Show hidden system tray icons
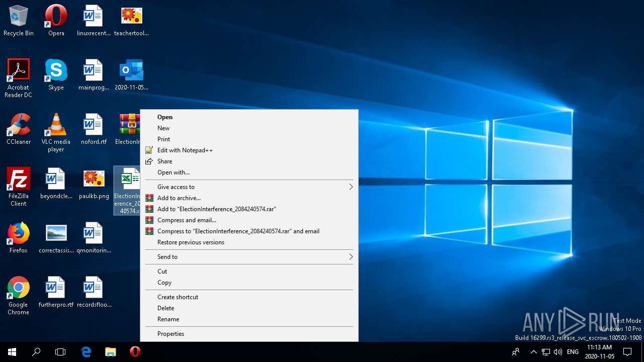Screen dimensions: 644x362 [534, 352]
